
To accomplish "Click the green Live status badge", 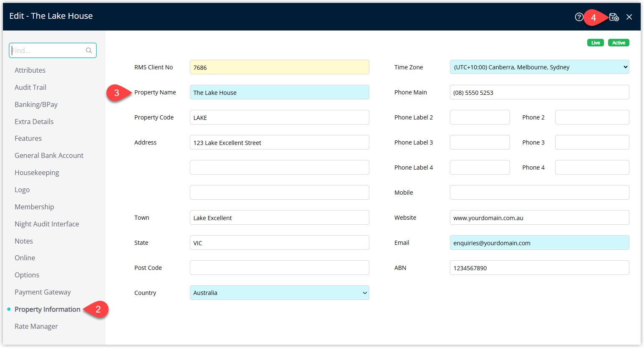I will coord(596,43).
